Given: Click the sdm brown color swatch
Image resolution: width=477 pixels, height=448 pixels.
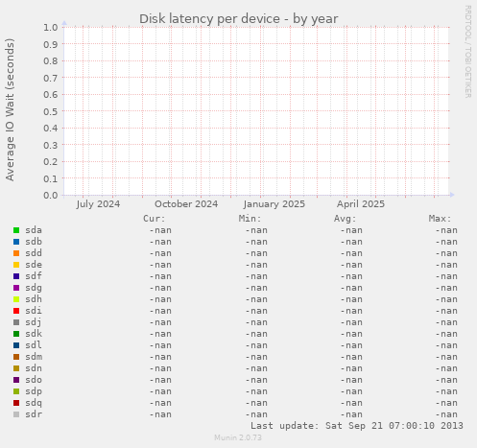Looking at the screenshot, I should pos(16,357).
